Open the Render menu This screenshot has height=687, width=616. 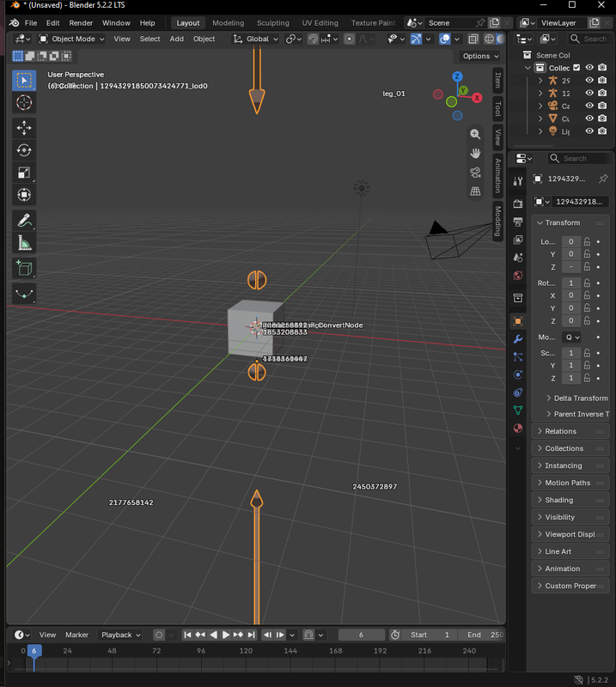81,23
